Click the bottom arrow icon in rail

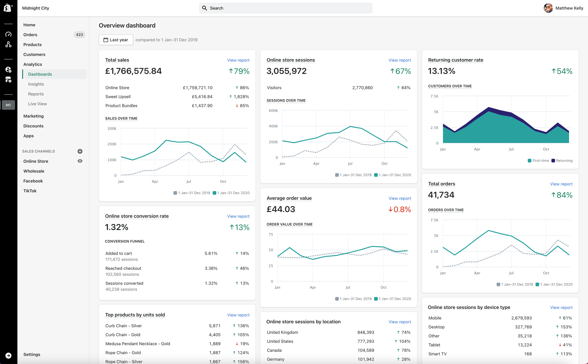tap(8, 355)
